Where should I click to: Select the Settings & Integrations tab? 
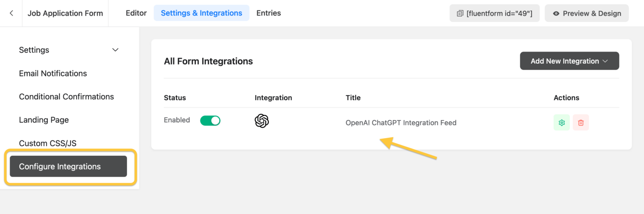[201, 13]
